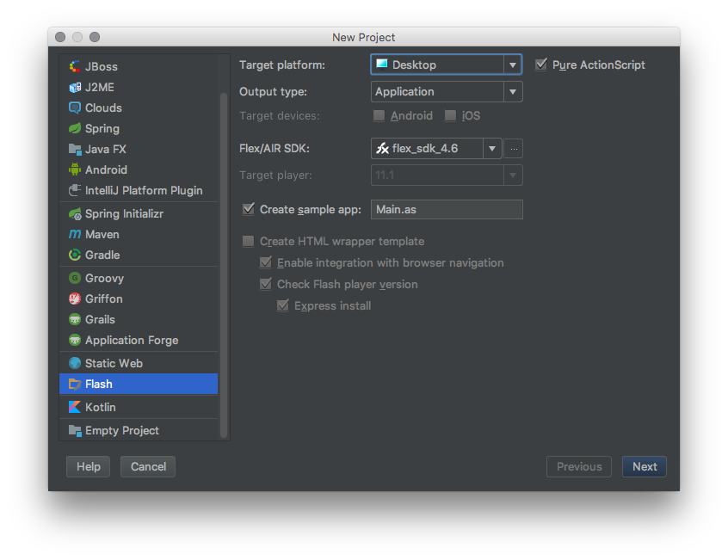Toggle Express install checkbox
This screenshot has width=728, height=560.
click(x=283, y=305)
